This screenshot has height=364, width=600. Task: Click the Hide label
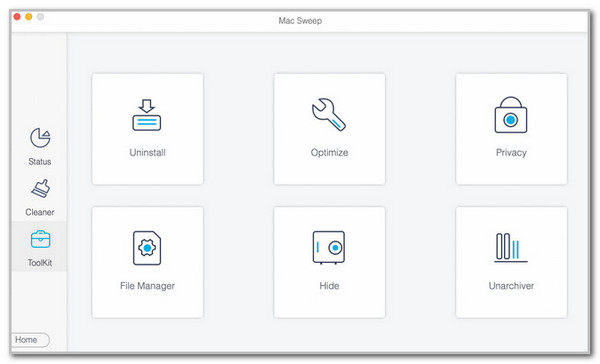pos(329,286)
